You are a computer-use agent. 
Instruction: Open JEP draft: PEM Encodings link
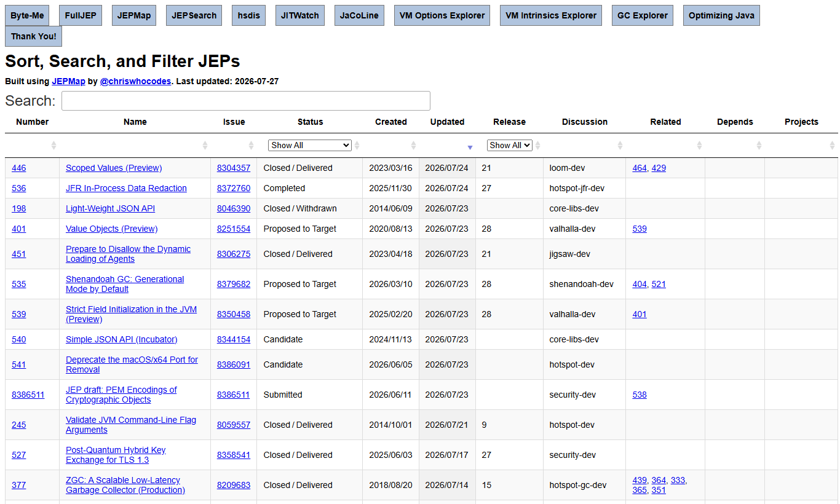click(x=121, y=395)
